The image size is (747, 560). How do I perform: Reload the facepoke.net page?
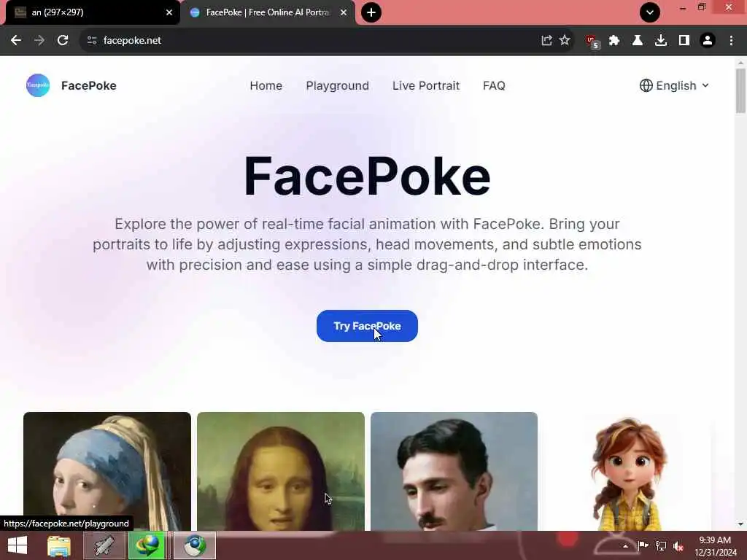(63, 41)
